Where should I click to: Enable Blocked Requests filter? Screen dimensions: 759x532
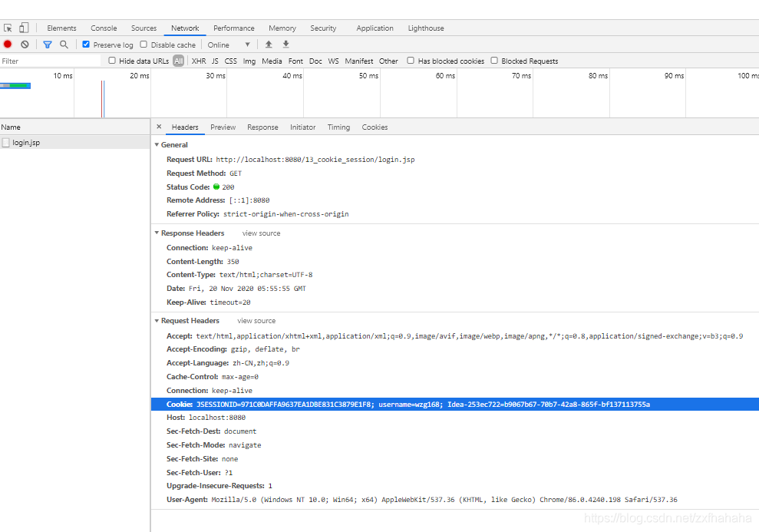(494, 61)
